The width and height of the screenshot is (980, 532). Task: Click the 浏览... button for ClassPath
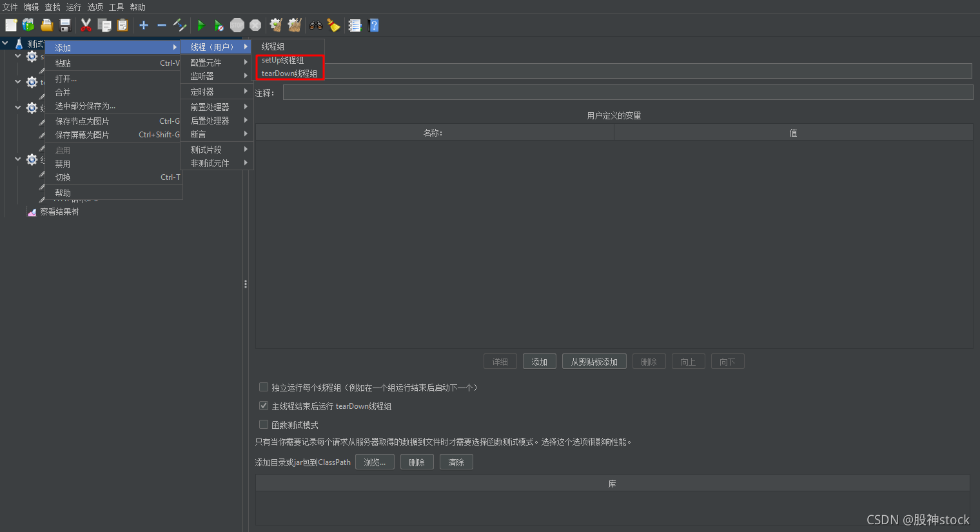tap(375, 462)
